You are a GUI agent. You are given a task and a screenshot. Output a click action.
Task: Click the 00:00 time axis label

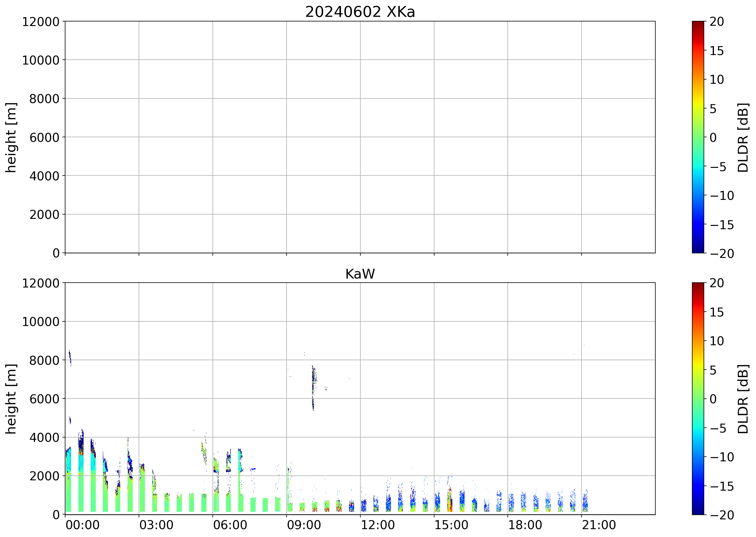click(82, 525)
